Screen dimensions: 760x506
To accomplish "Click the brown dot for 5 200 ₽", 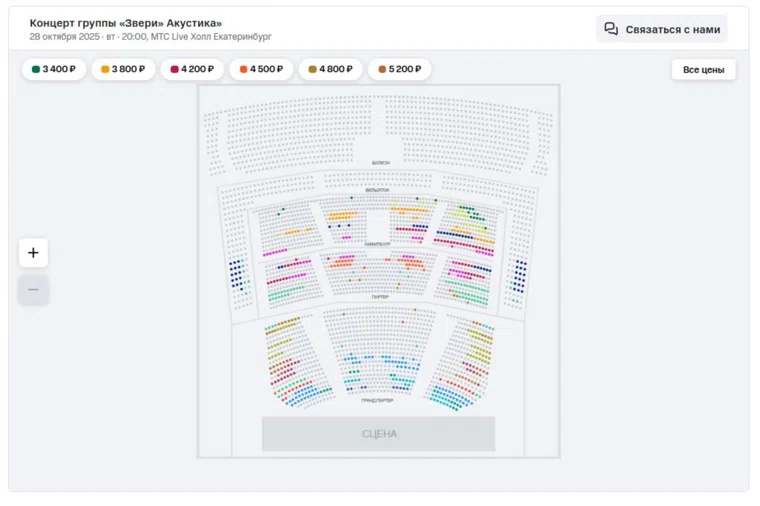I will pos(382,69).
